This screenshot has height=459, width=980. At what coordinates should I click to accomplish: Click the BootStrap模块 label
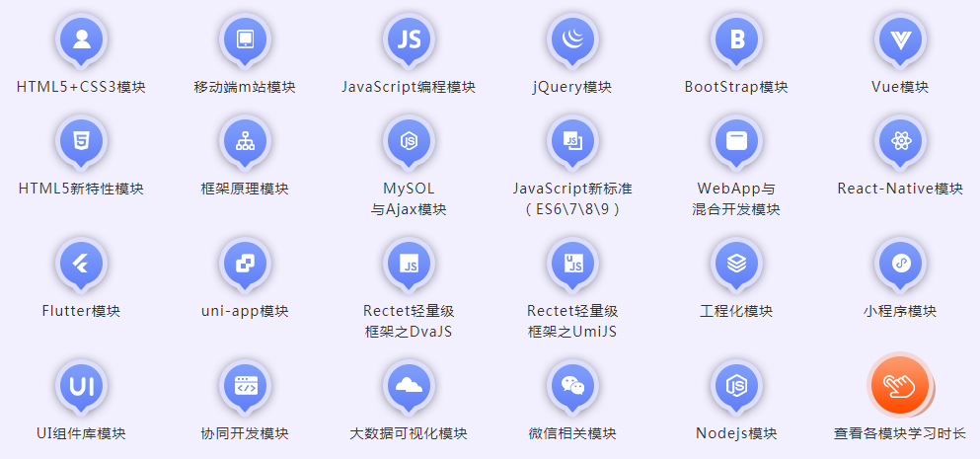click(x=736, y=87)
